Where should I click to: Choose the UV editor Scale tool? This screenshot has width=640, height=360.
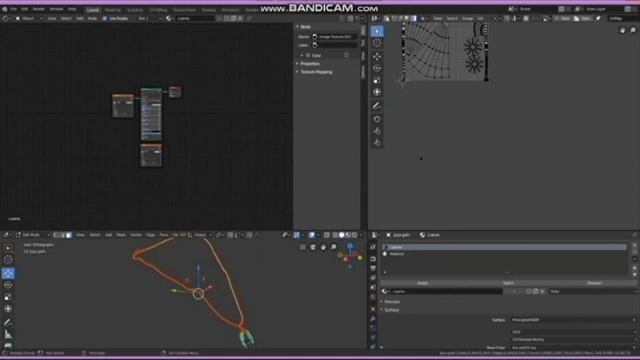tap(377, 80)
